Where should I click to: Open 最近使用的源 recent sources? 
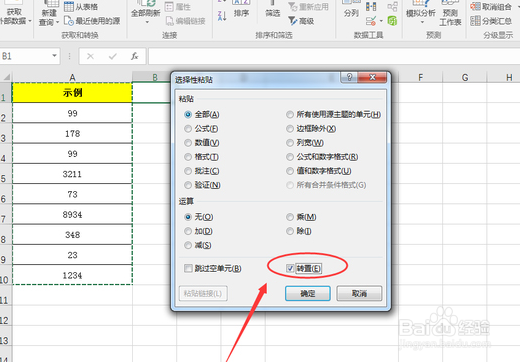[x=92, y=21]
